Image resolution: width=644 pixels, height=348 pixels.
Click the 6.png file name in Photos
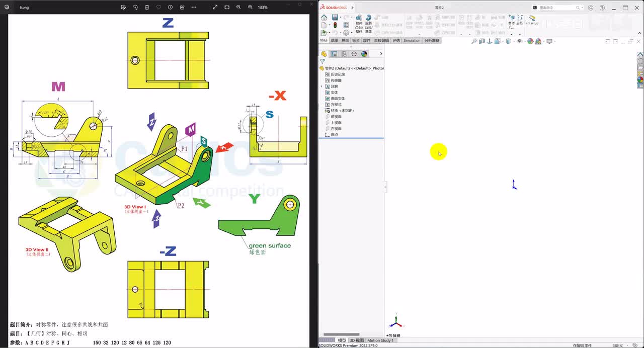point(24,8)
